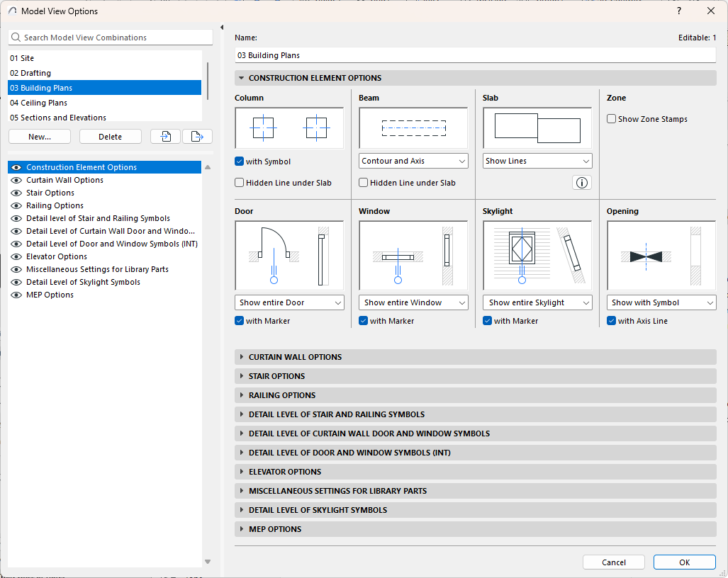728x578 pixels.
Task: Click the Slab info icon
Action: tap(581, 182)
